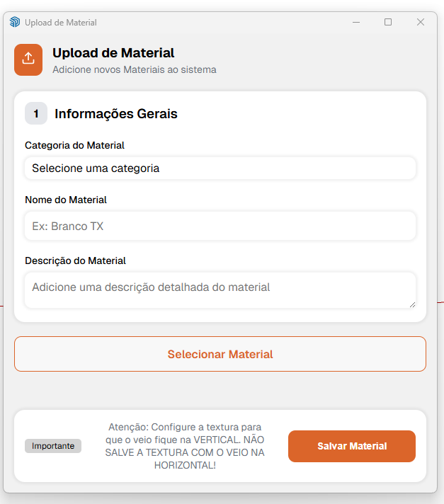Click into the material description textarea

(220, 290)
